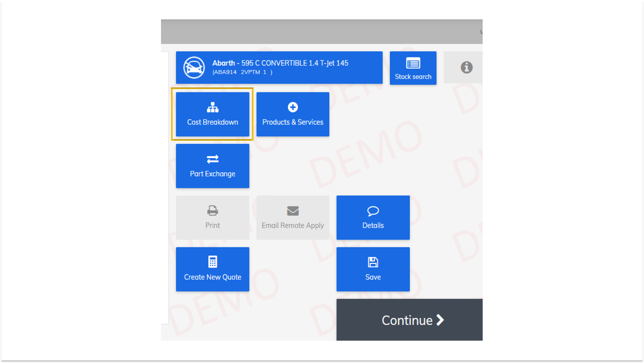This screenshot has height=363, width=644.
Task: Click the Stock search button
Action: pyautogui.click(x=413, y=68)
